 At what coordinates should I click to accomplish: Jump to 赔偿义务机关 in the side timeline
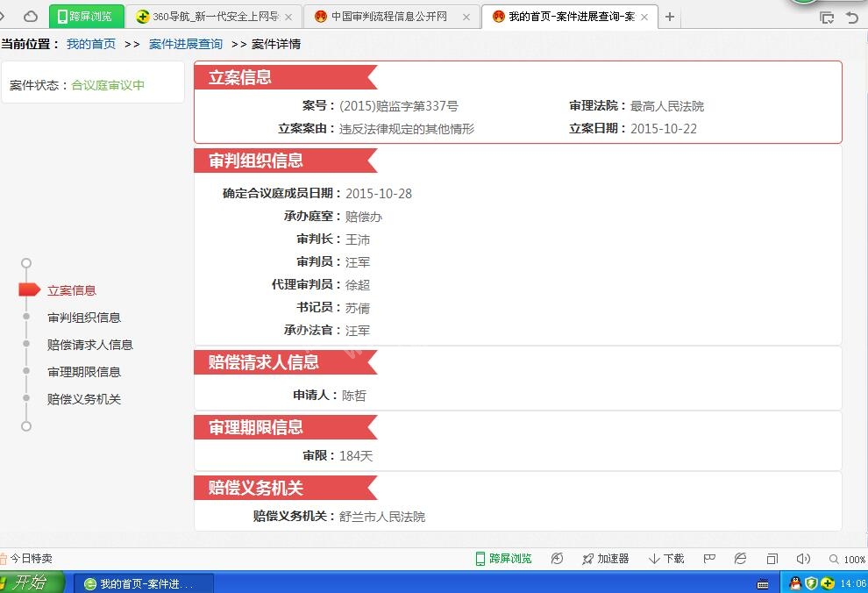(84, 399)
